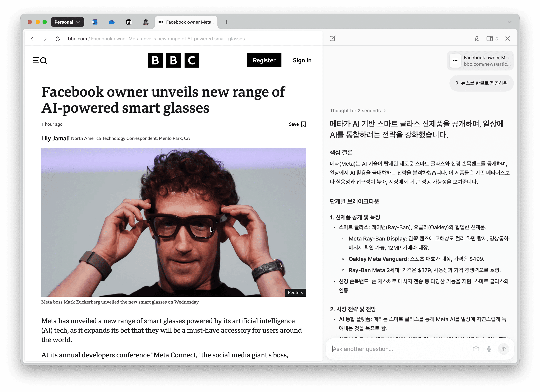The width and height of the screenshot is (540, 392).
Task: Click the Mark Zuckerberg article photo
Action: tap(174, 222)
